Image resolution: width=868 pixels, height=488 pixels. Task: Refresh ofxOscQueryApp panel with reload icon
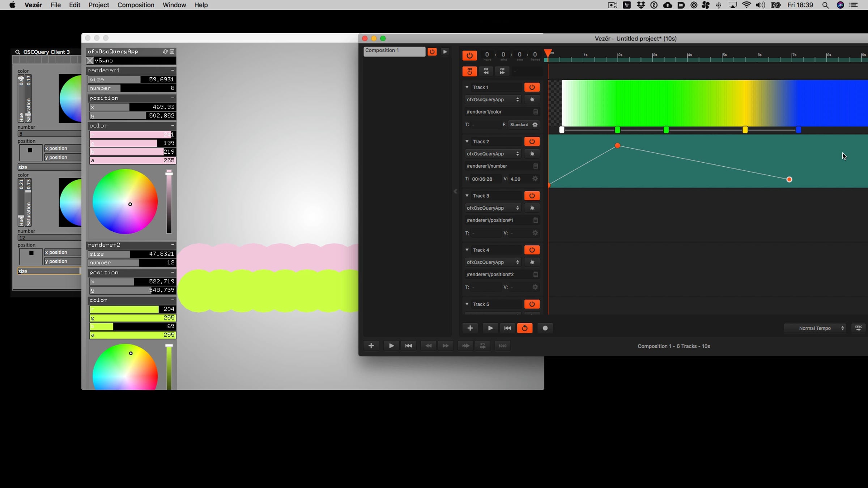(165, 52)
